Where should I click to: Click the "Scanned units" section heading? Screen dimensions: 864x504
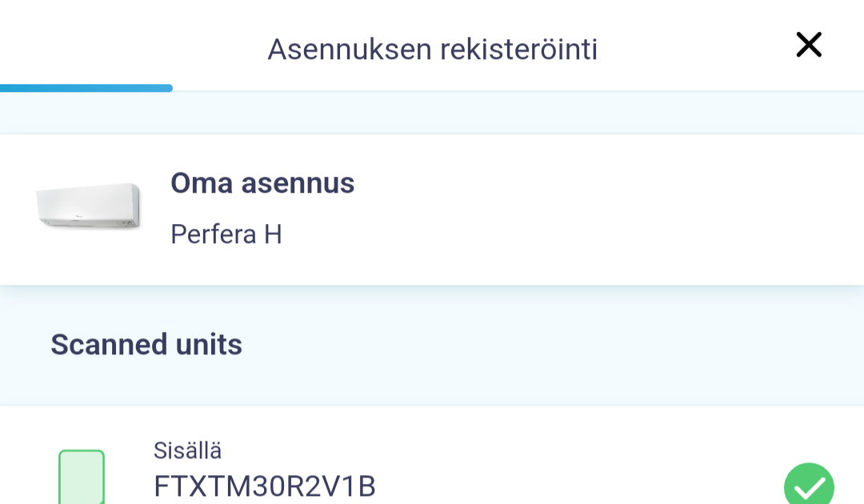click(146, 344)
